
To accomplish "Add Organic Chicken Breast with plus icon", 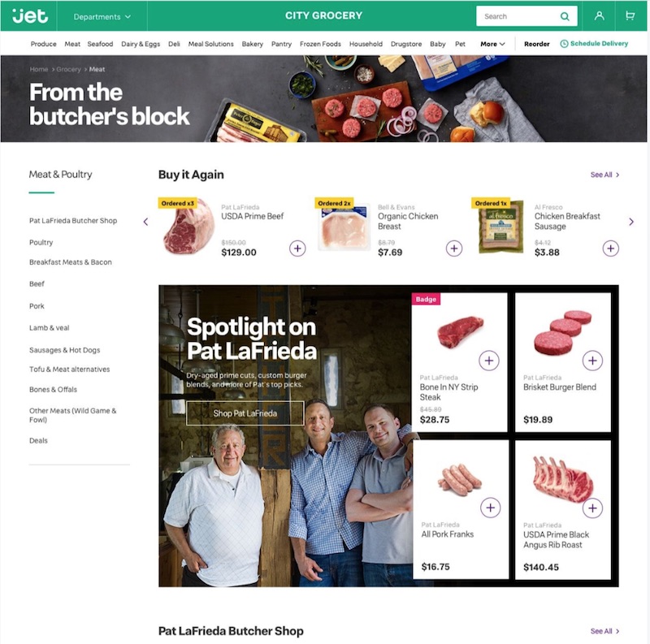I will [454, 249].
